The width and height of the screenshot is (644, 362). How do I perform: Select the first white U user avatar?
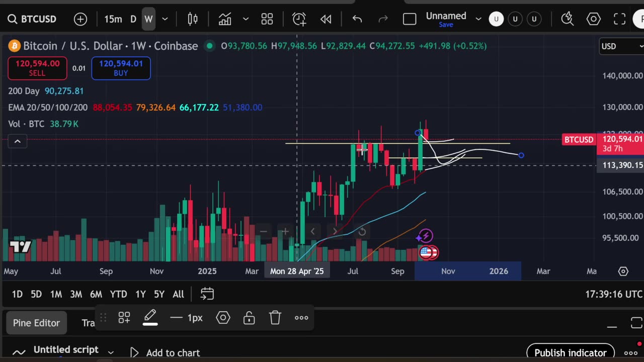tap(496, 19)
